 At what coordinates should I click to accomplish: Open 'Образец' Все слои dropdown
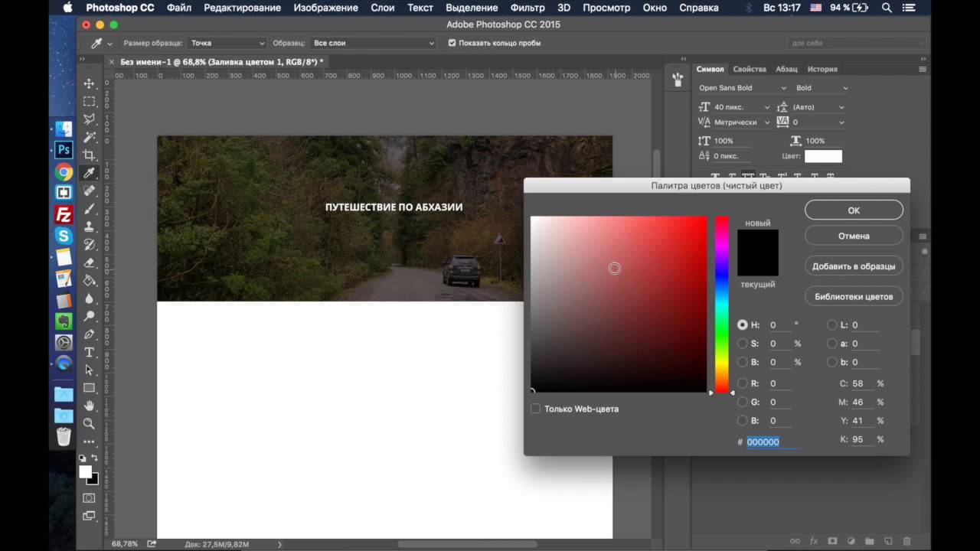pyautogui.click(x=374, y=43)
